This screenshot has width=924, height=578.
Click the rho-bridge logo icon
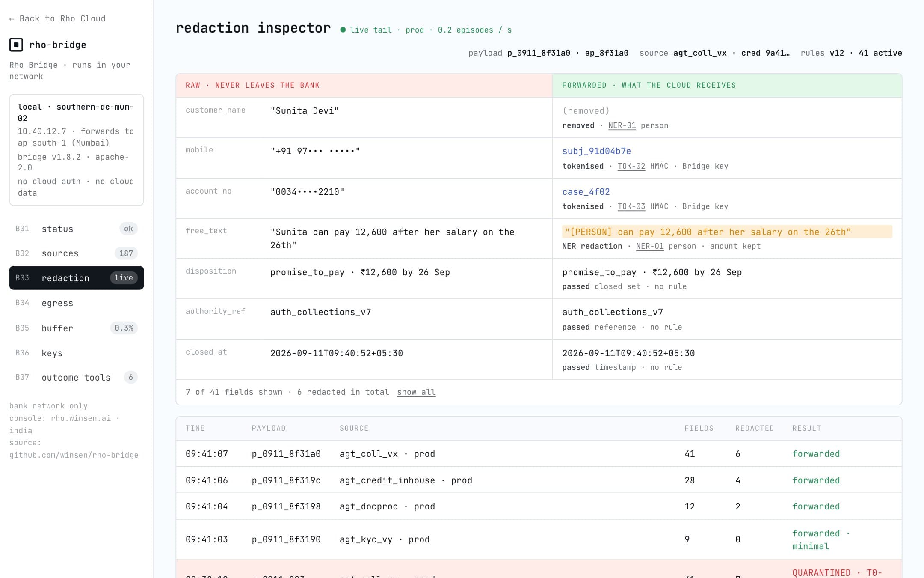tap(16, 45)
